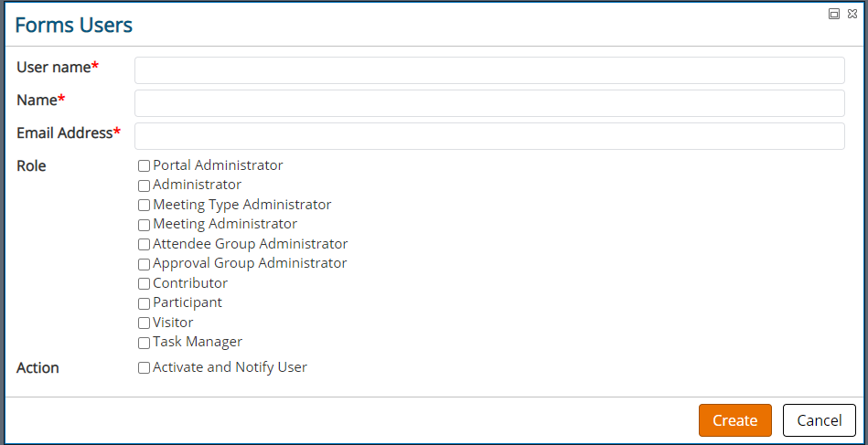The image size is (868, 445).
Task: Tick Meeting Type Administrator checkbox
Action: [x=144, y=205]
